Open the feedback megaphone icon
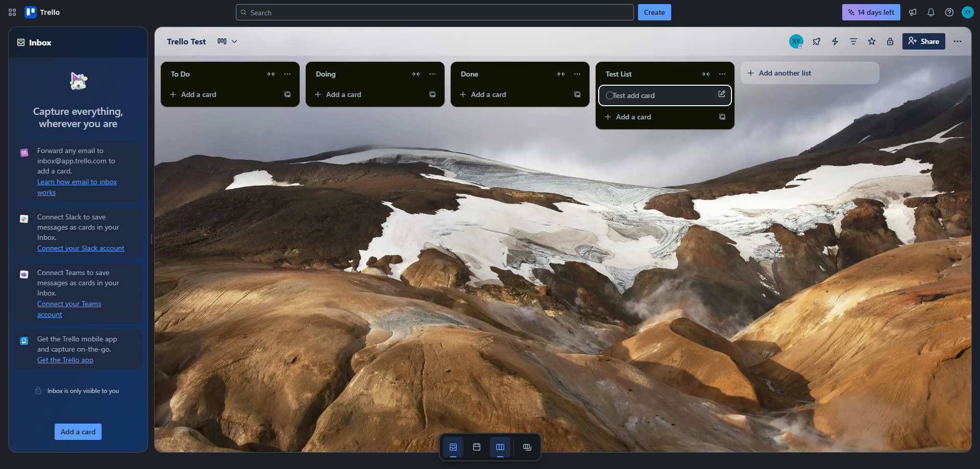 [913, 12]
